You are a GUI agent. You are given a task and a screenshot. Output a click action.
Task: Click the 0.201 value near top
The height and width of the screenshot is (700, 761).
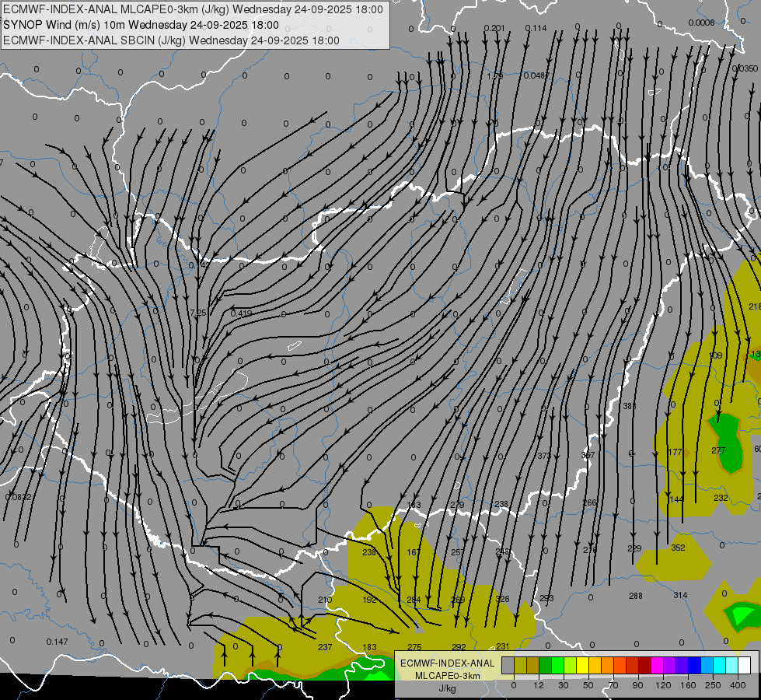pos(494,28)
